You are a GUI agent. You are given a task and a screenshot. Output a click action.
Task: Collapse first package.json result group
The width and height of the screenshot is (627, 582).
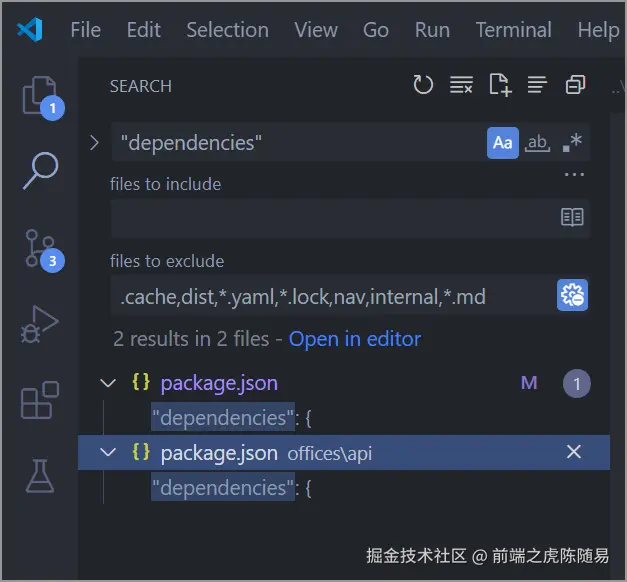click(x=108, y=383)
